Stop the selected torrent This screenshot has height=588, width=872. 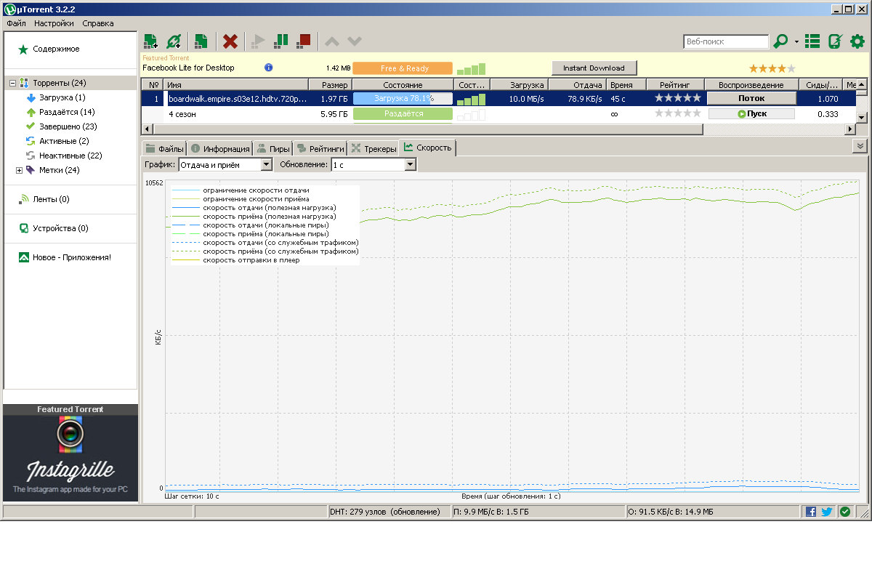(x=304, y=41)
